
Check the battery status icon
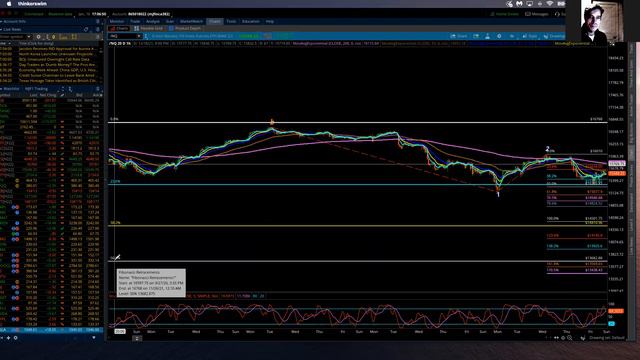pyautogui.click(x=561, y=4)
